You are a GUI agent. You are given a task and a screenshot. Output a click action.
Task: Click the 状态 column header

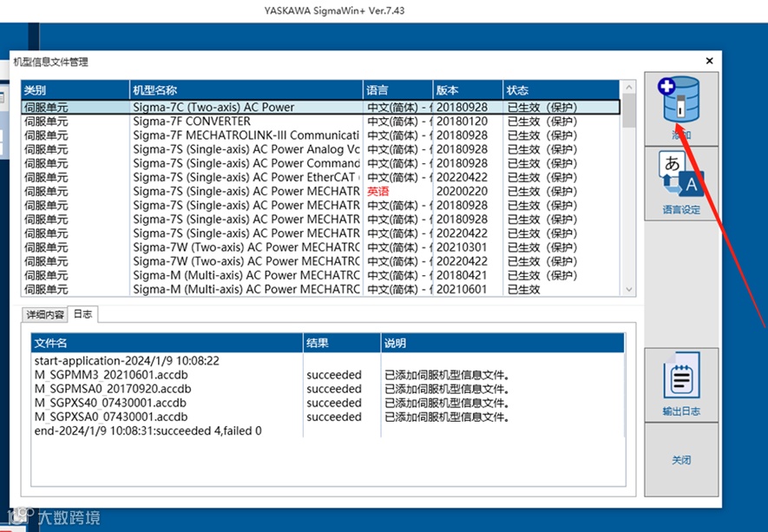(x=561, y=90)
